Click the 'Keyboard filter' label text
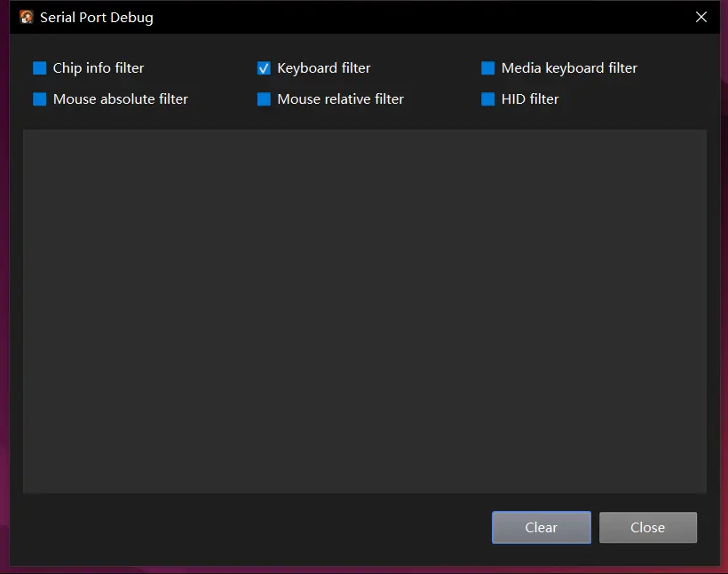728x574 pixels. (324, 68)
